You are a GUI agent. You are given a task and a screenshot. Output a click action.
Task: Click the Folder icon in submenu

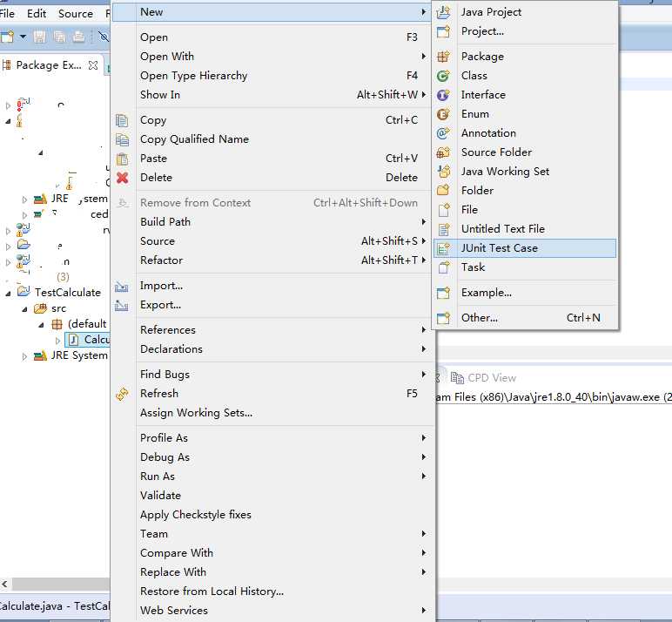443,191
